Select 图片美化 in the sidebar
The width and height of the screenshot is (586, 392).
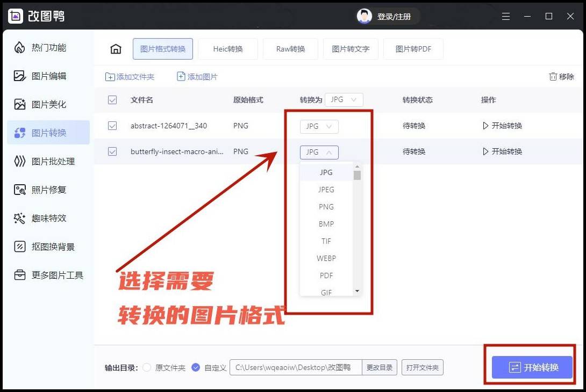(x=48, y=104)
